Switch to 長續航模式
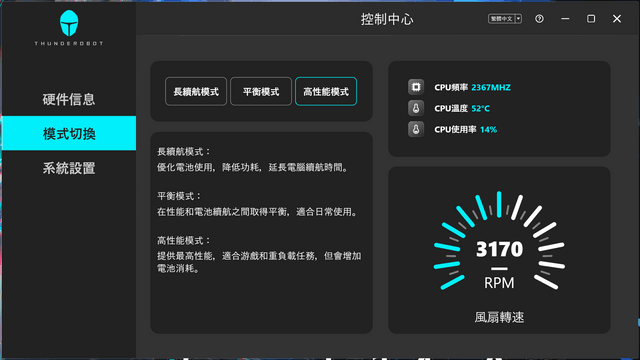The image size is (640, 360). (x=196, y=91)
